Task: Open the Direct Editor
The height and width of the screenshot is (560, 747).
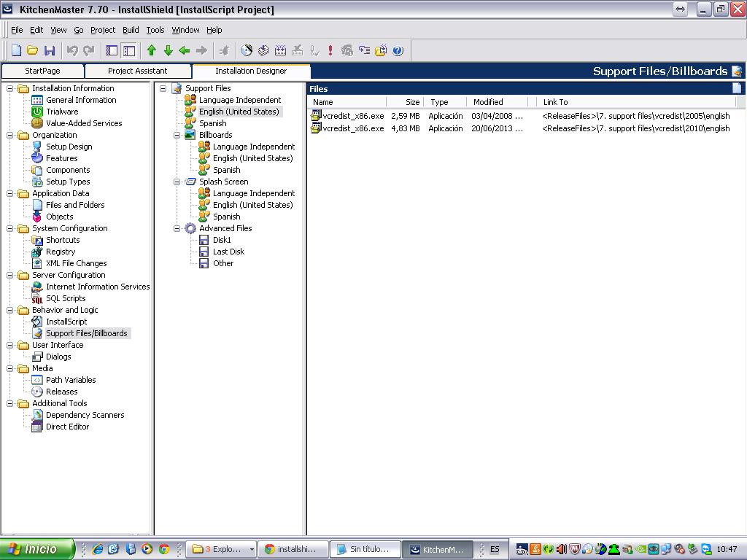Action: 67,427
